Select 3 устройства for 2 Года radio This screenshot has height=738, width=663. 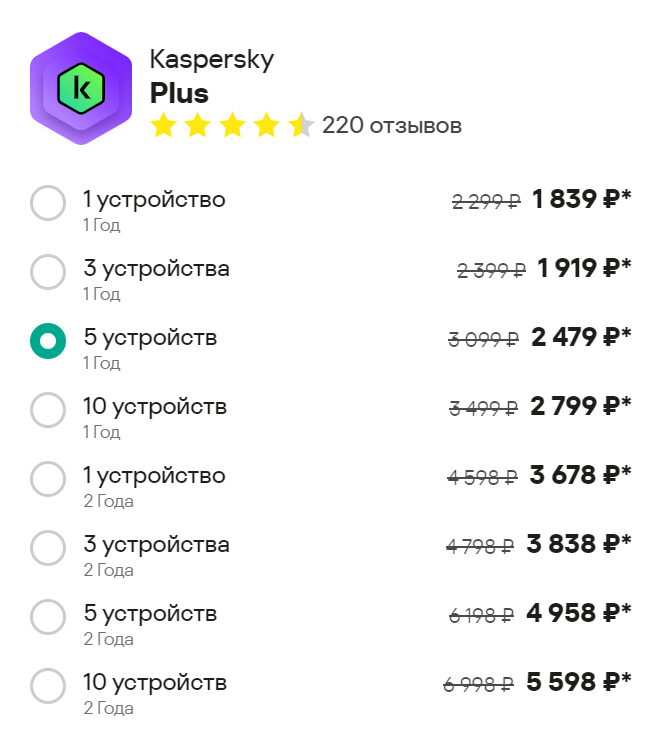pyautogui.click(x=48, y=548)
